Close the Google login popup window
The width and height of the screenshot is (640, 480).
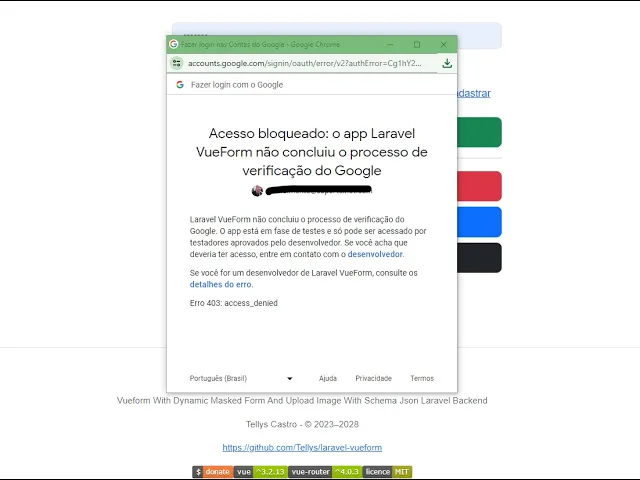tap(444, 44)
